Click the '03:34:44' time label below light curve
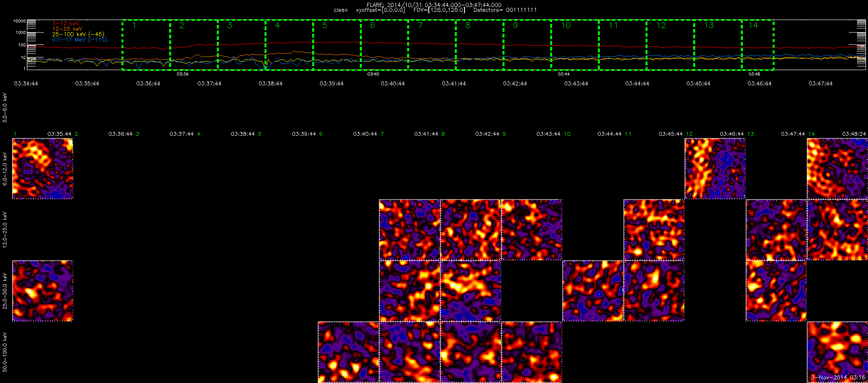 tap(26, 84)
